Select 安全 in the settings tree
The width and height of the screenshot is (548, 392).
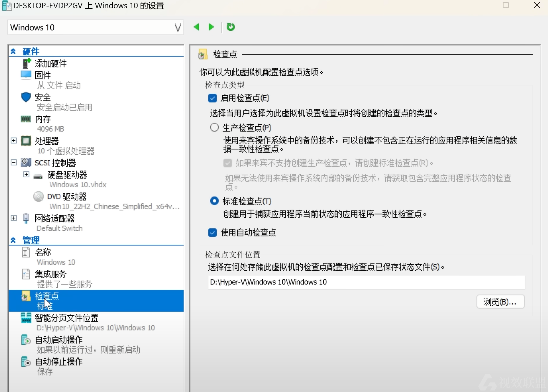coord(43,97)
